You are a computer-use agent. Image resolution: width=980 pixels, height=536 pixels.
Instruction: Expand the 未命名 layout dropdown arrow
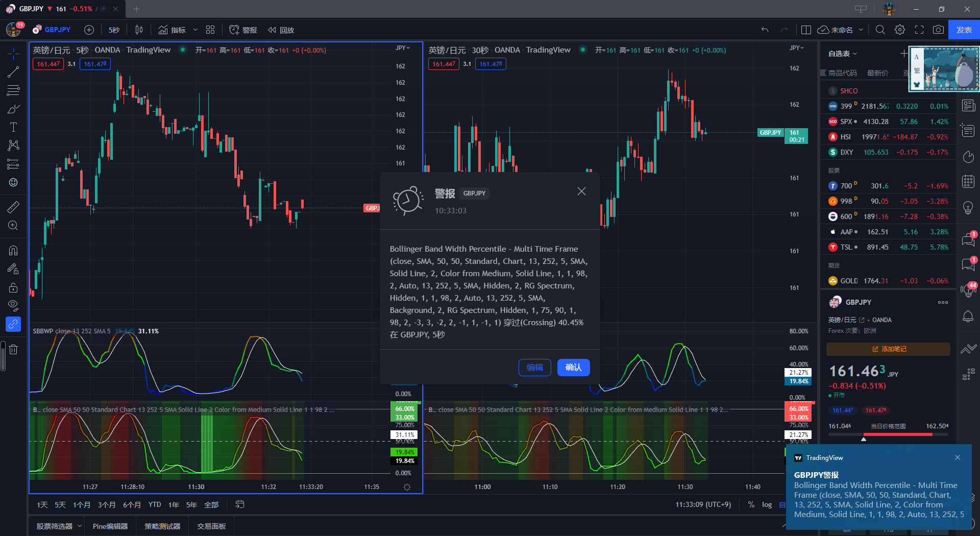(861, 30)
